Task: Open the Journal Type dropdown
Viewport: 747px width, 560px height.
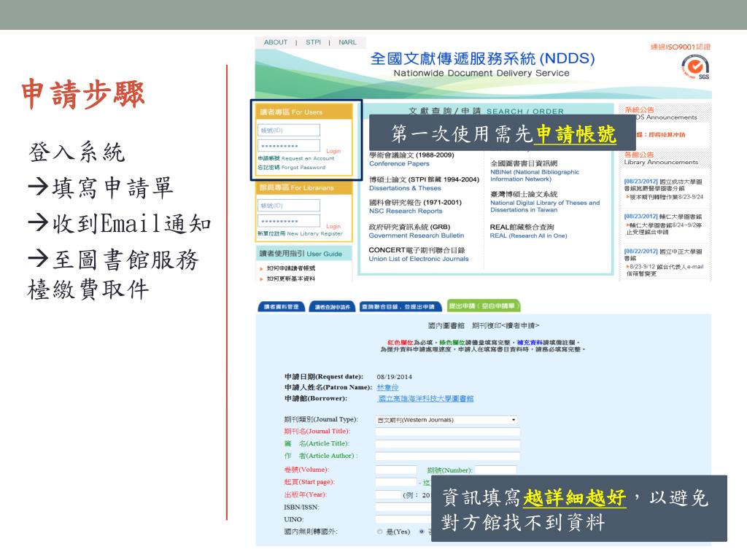Action: [x=446, y=420]
